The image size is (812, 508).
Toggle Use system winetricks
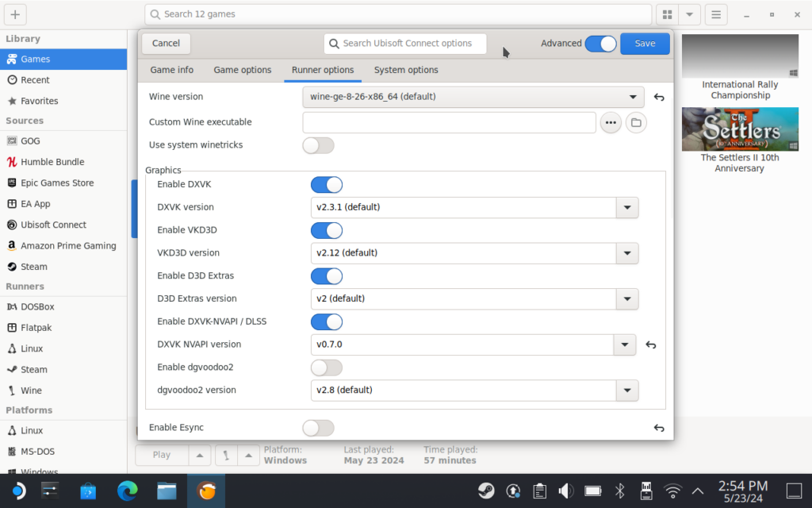[318, 145]
